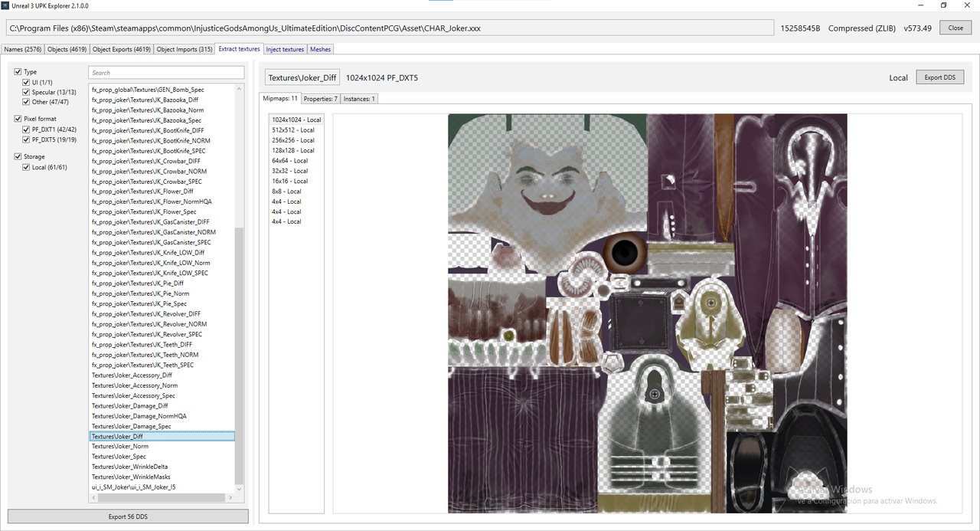Open the Properties: 7 sub-tab
Screen dimensions: 980x531
320,99
